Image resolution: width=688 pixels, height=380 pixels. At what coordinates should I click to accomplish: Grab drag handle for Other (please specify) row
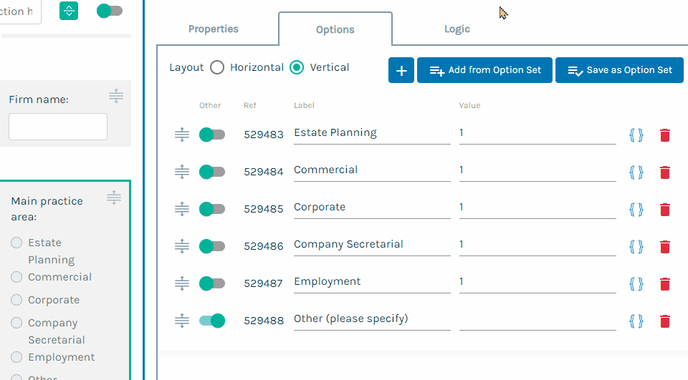click(182, 321)
